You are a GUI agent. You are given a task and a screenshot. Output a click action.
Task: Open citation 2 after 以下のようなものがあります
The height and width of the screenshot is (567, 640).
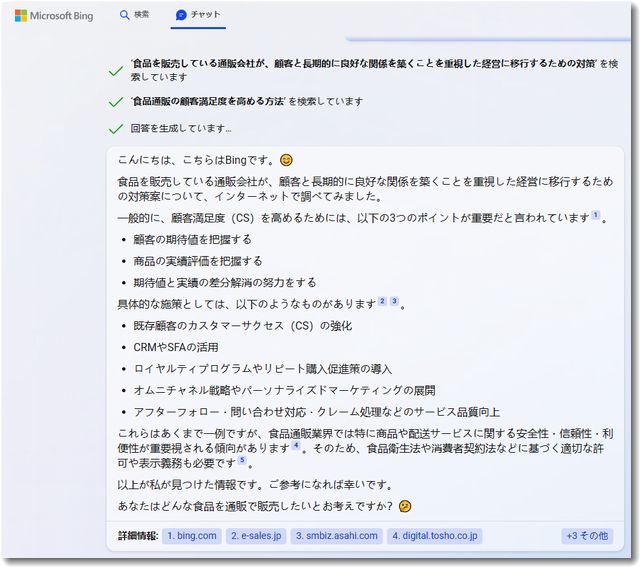point(382,301)
